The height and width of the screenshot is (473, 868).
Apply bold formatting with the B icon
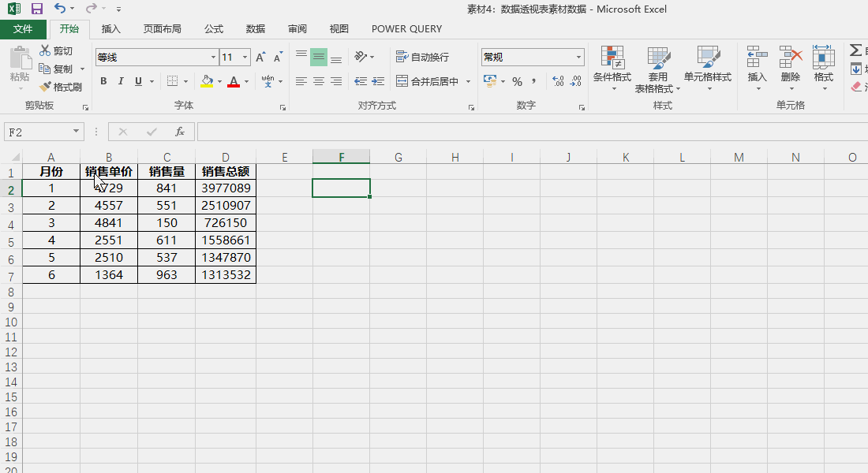pos(103,81)
